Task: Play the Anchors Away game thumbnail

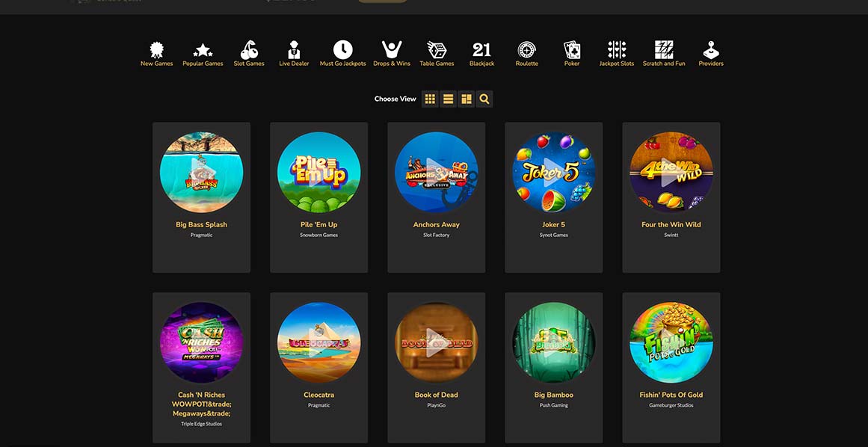Action: tap(436, 172)
